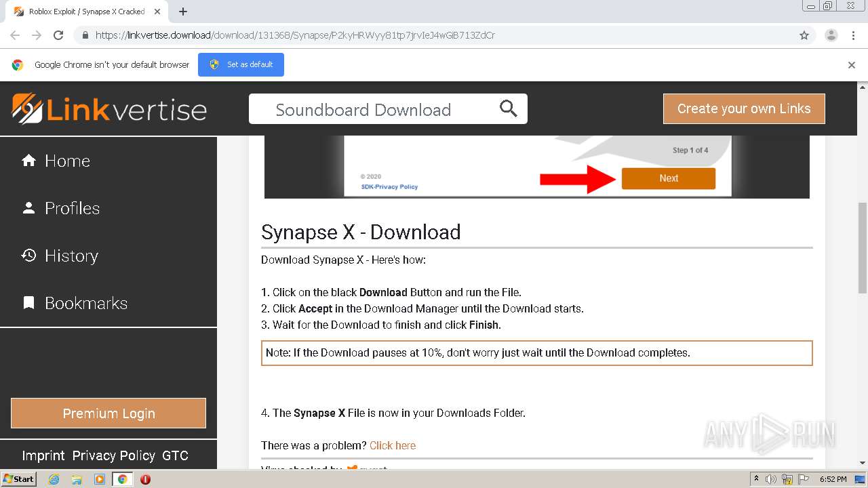The height and width of the screenshot is (488, 868).
Task: Click the browser forward arrow
Action: pyautogui.click(x=37, y=35)
